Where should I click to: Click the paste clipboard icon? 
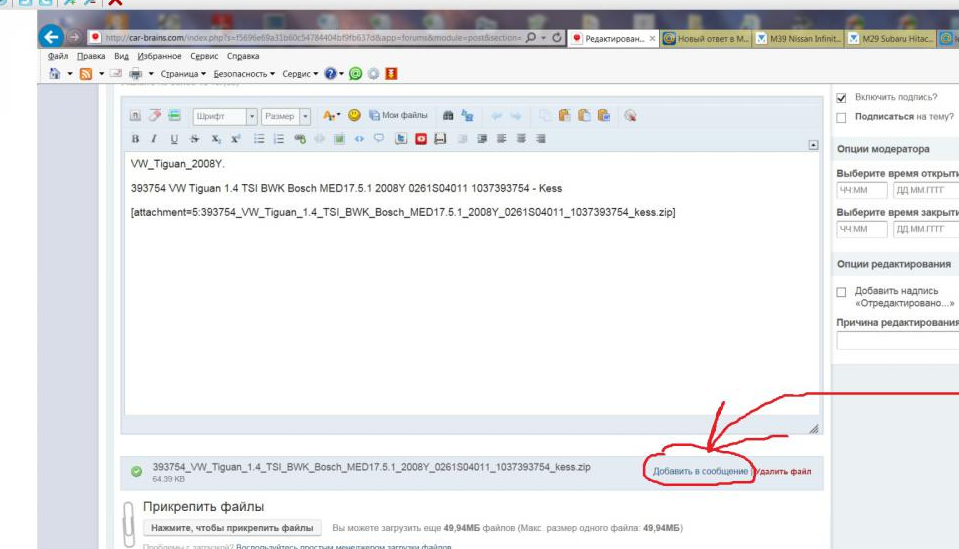click(564, 115)
